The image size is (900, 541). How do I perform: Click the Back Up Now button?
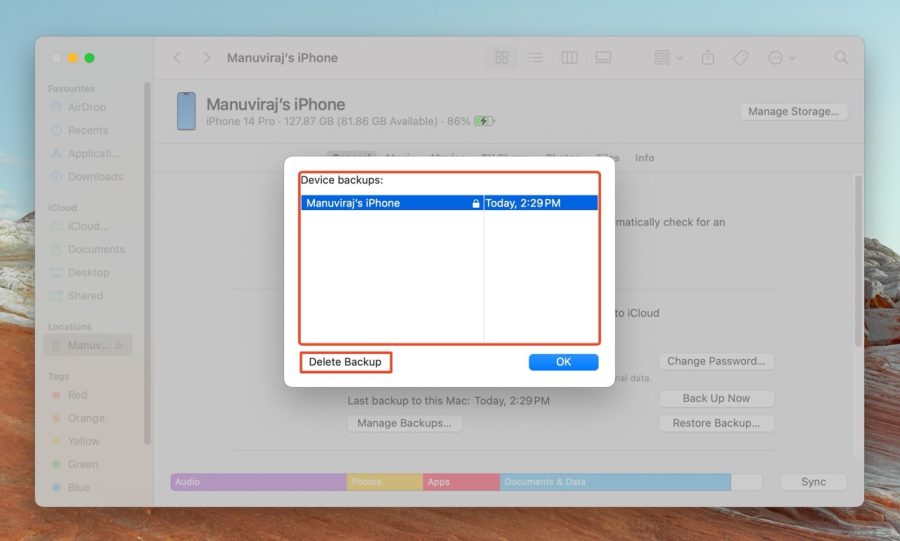(x=716, y=398)
